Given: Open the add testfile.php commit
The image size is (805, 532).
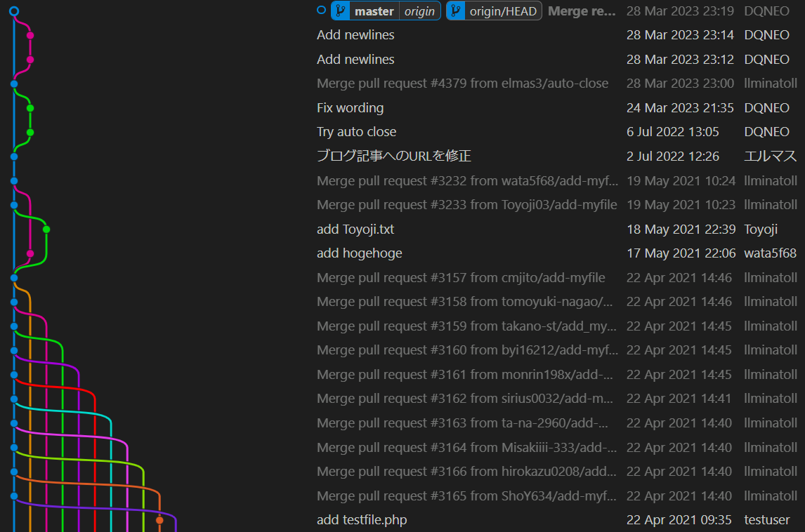Looking at the screenshot, I should pyautogui.click(x=362, y=519).
